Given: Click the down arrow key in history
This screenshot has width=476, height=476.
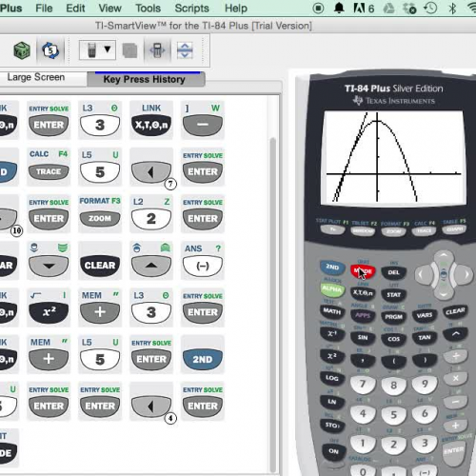Looking at the screenshot, I should (x=49, y=266).
